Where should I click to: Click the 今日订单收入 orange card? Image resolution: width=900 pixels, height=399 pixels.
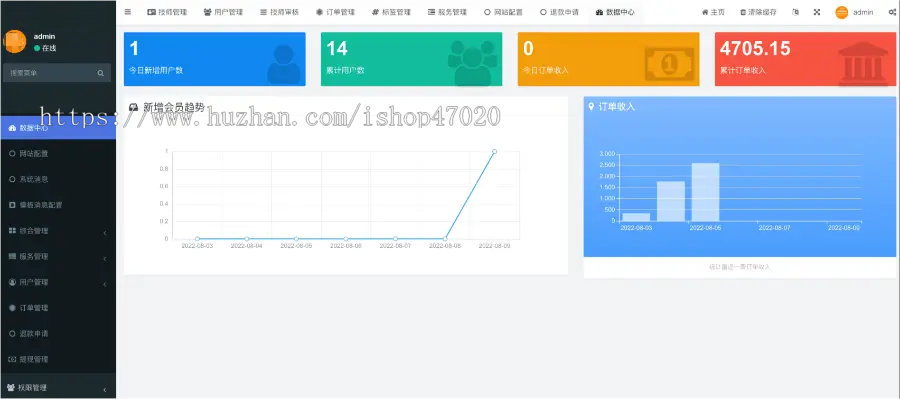608,59
